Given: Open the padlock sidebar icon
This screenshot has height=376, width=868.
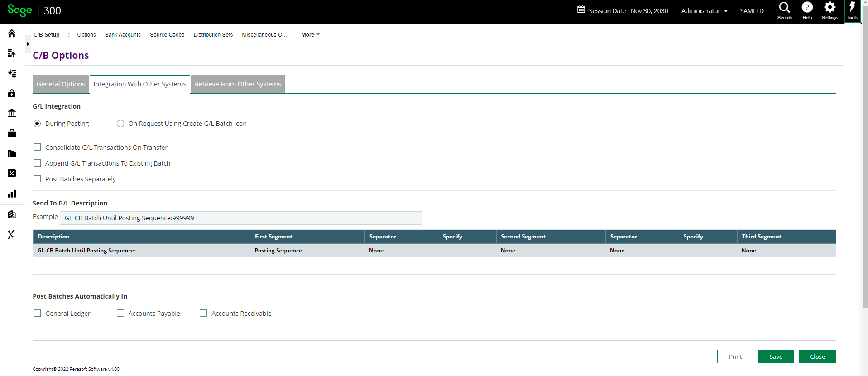Looking at the screenshot, I should click(12, 93).
